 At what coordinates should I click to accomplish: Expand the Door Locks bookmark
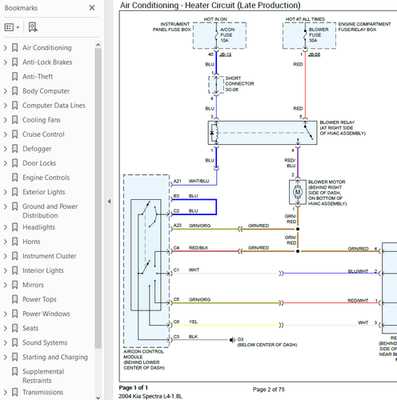[x=5, y=163]
